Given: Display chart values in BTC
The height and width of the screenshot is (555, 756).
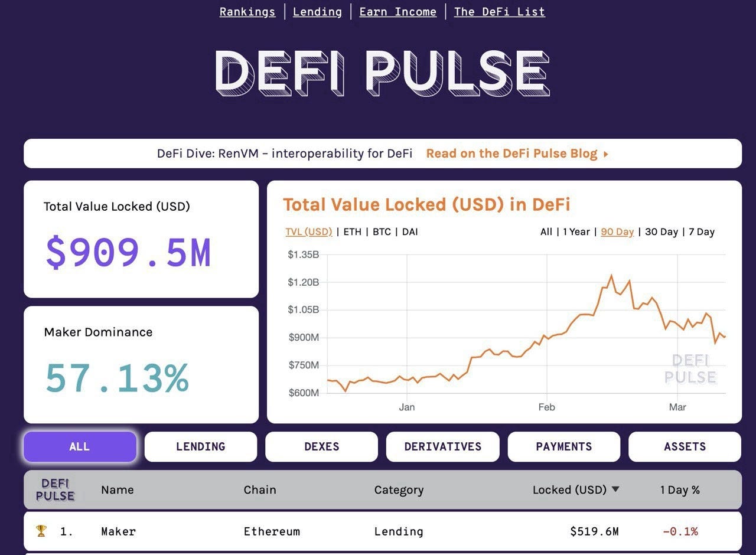Looking at the screenshot, I should pyautogui.click(x=382, y=231).
